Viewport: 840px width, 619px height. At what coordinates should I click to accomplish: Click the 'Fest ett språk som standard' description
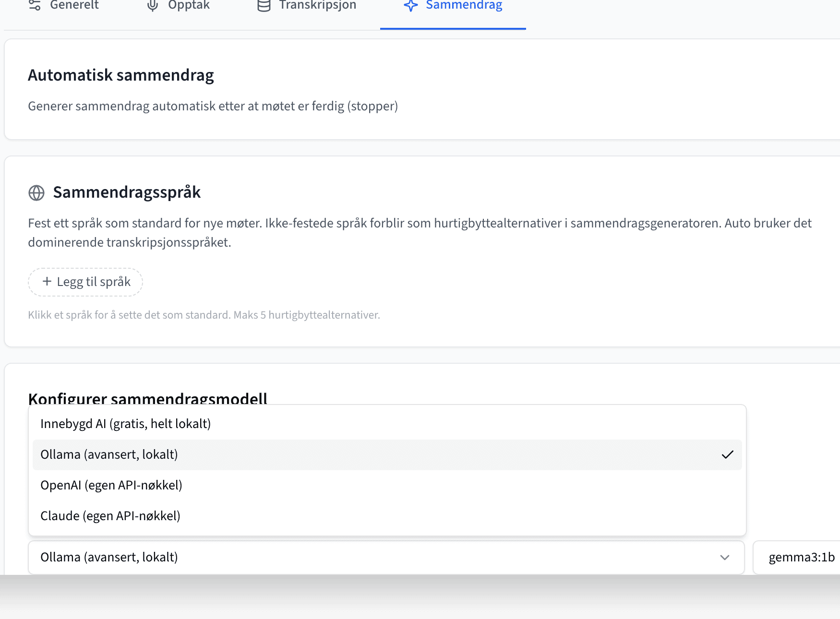click(x=420, y=233)
